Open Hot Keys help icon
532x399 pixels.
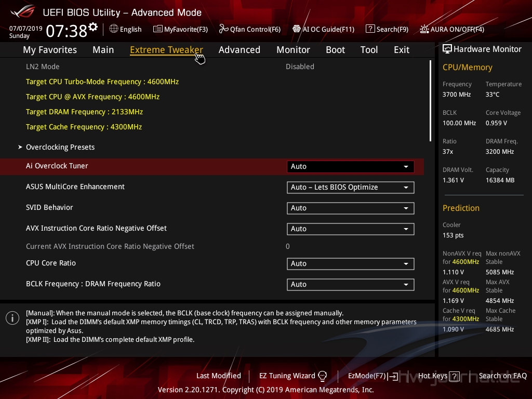pos(454,376)
